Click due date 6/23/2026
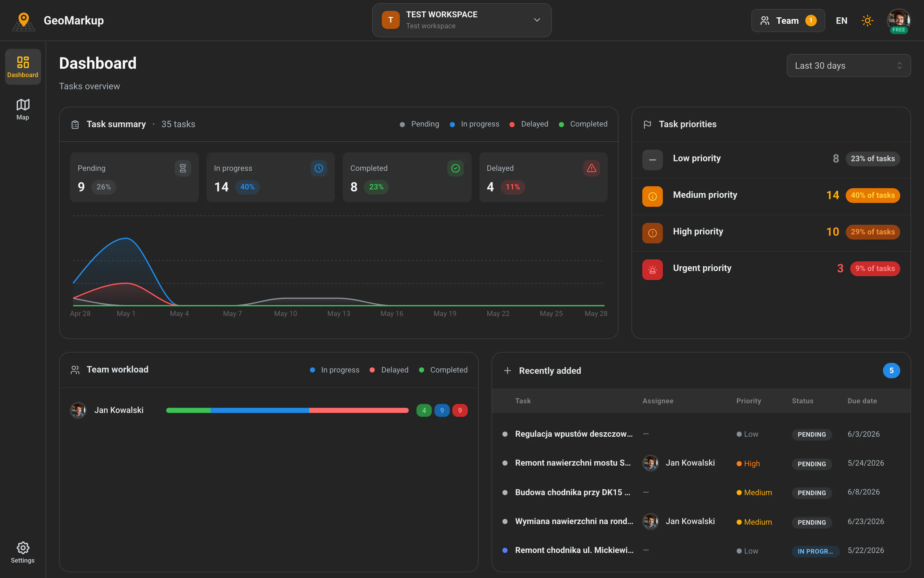The height and width of the screenshot is (578, 924). pyautogui.click(x=866, y=521)
